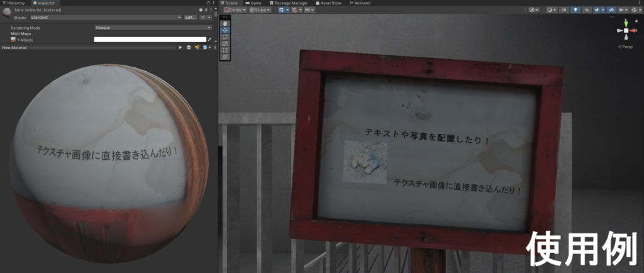Open the Inspector panel options menu
The image size is (644, 273).
214,3
